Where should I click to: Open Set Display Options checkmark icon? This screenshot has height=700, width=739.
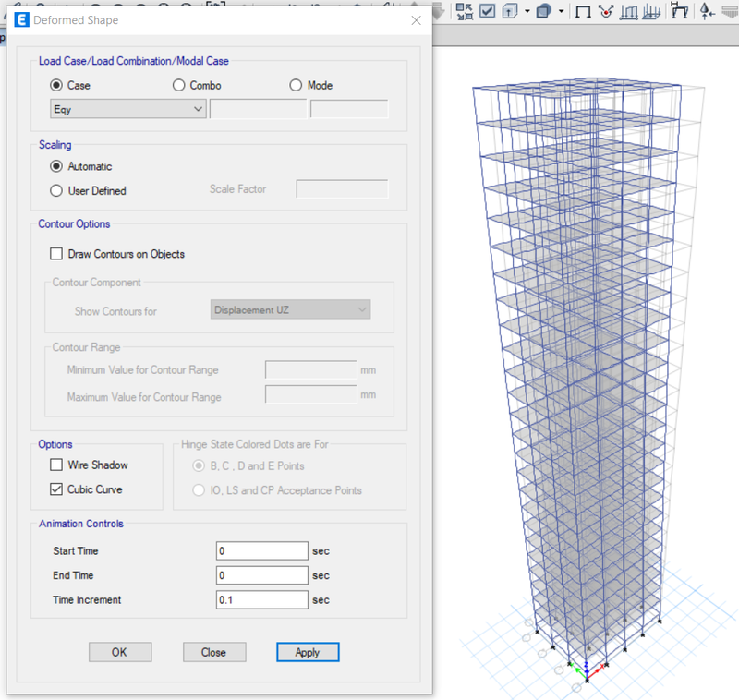(x=488, y=10)
